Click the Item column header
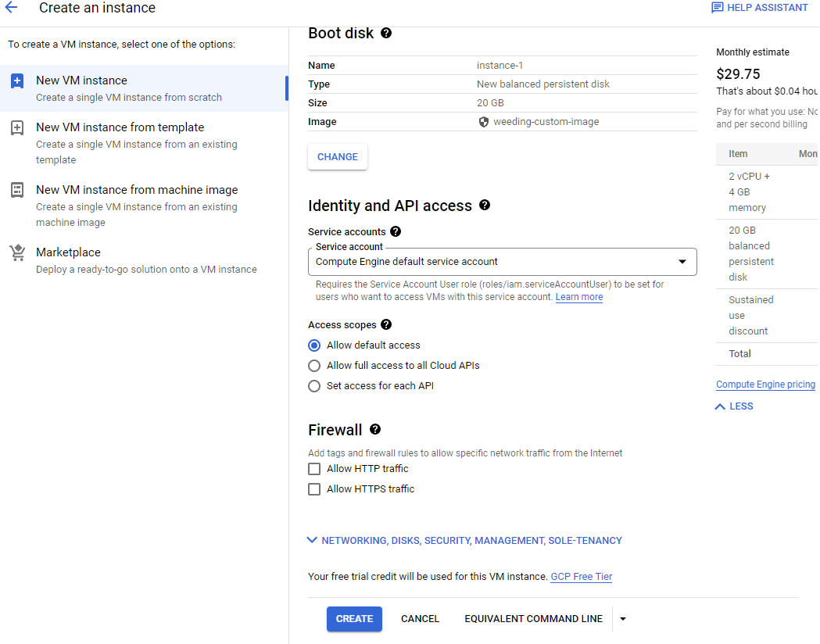Screen dimensions: 820x644 click(x=738, y=154)
